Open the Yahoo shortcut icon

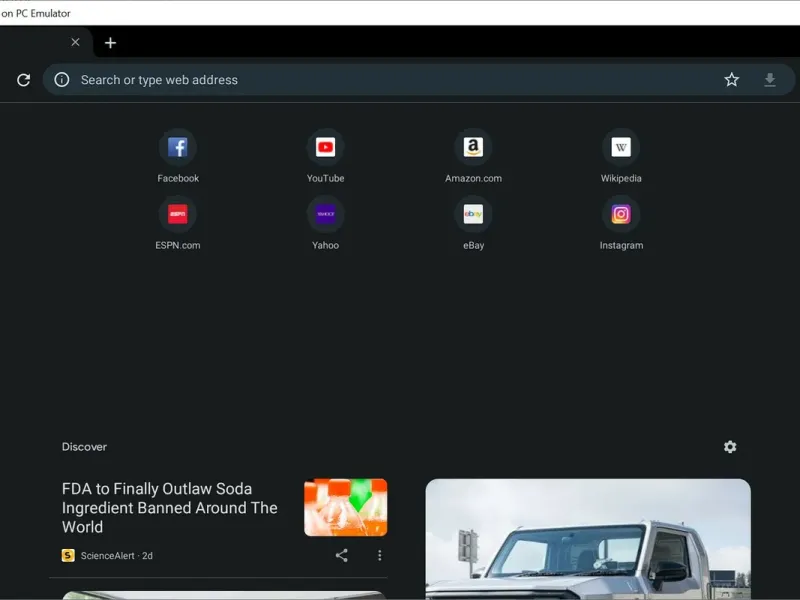(x=326, y=214)
